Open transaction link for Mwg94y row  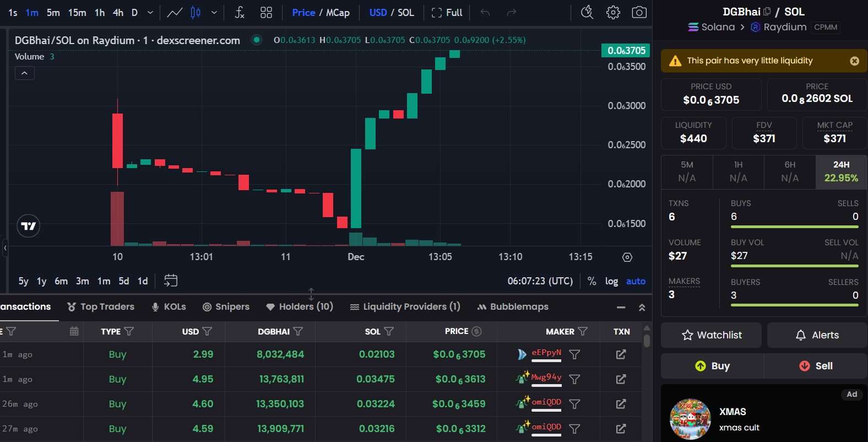621,379
